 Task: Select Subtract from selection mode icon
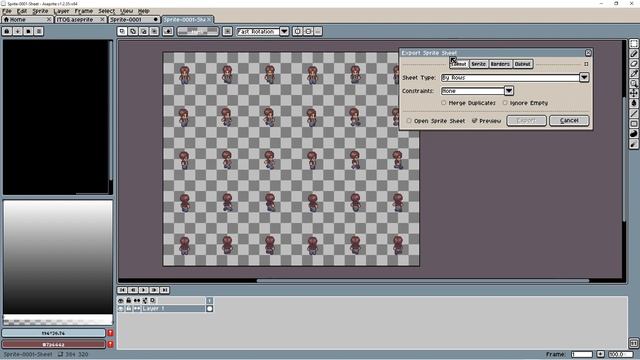click(x=143, y=31)
